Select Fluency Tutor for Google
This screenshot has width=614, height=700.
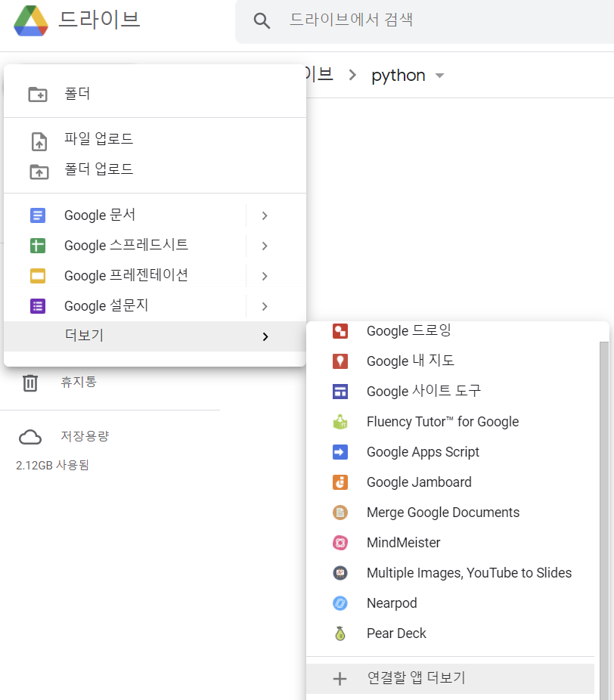[451, 421]
